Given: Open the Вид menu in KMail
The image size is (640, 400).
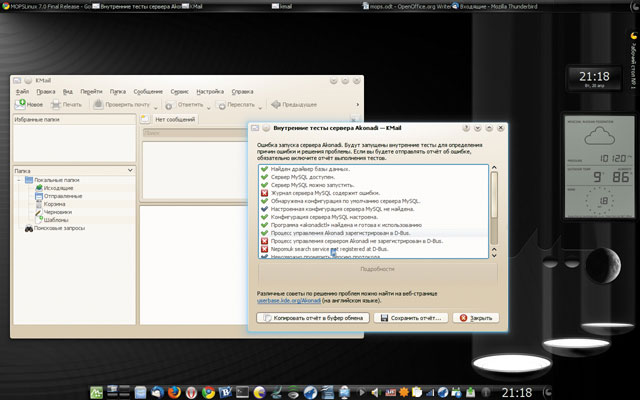Looking at the screenshot, I should point(67,91).
